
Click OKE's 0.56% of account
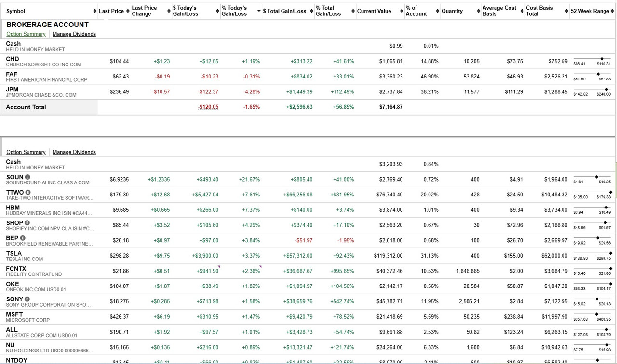tap(431, 286)
